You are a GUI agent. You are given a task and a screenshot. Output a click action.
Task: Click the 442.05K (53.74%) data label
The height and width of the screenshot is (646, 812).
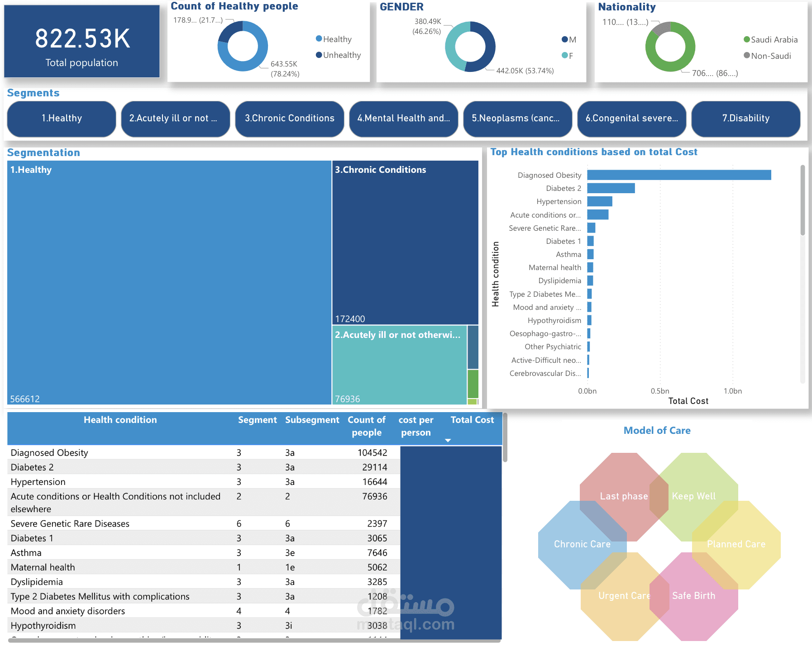click(x=525, y=71)
